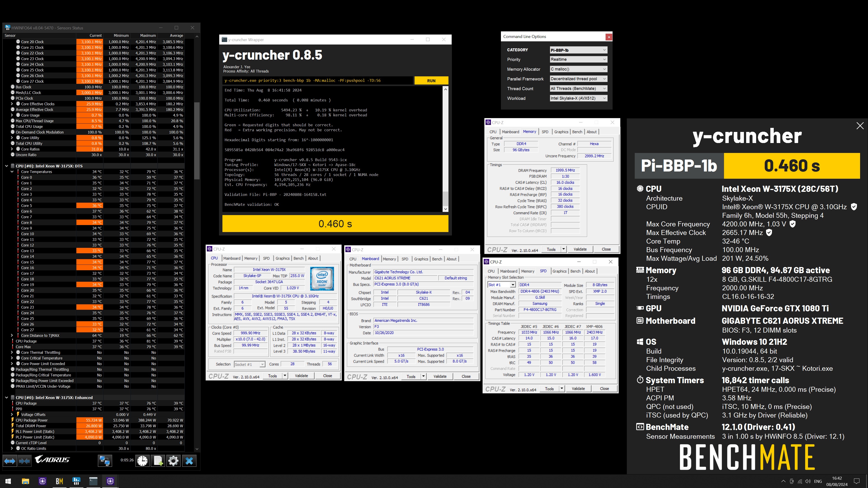Open Memory tab in CPU-Z SPD window

[x=527, y=271]
